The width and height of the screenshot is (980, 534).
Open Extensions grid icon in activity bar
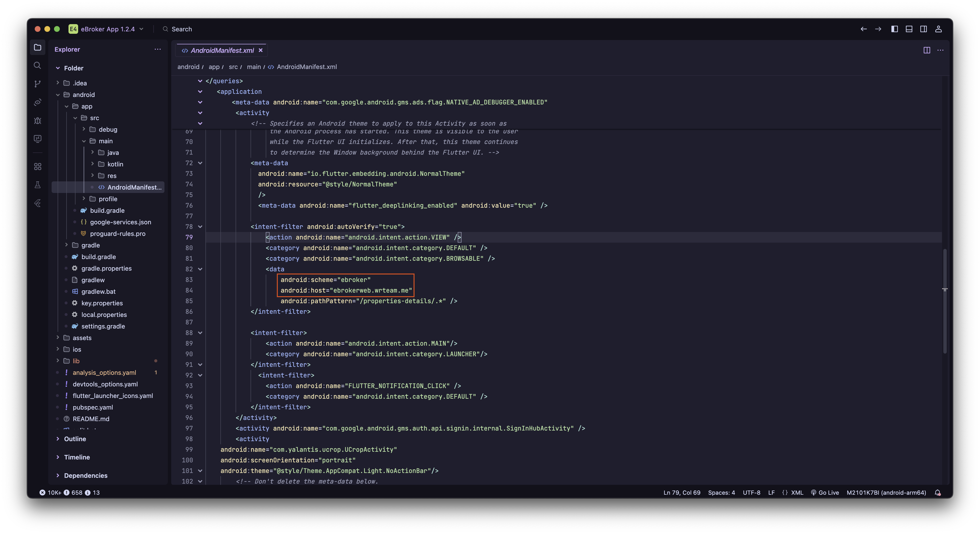[x=37, y=167]
